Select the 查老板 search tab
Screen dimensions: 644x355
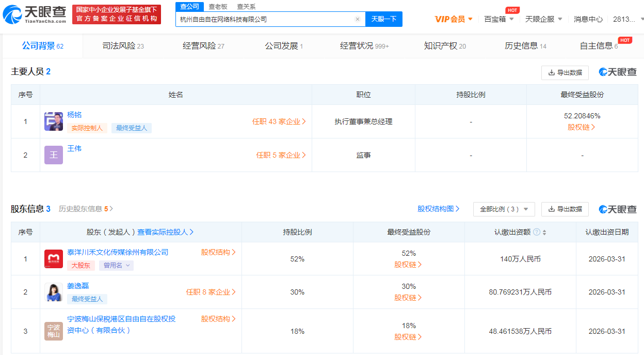(x=218, y=7)
